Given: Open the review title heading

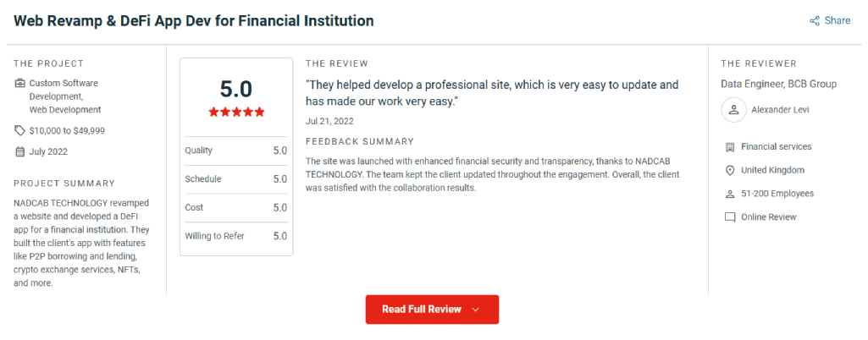Looking at the screenshot, I should (x=194, y=21).
